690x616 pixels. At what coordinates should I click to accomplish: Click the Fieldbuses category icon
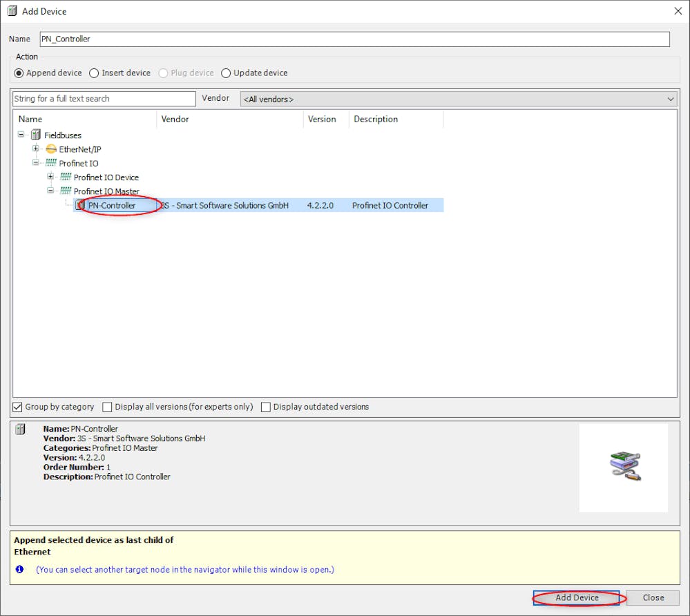coord(36,135)
